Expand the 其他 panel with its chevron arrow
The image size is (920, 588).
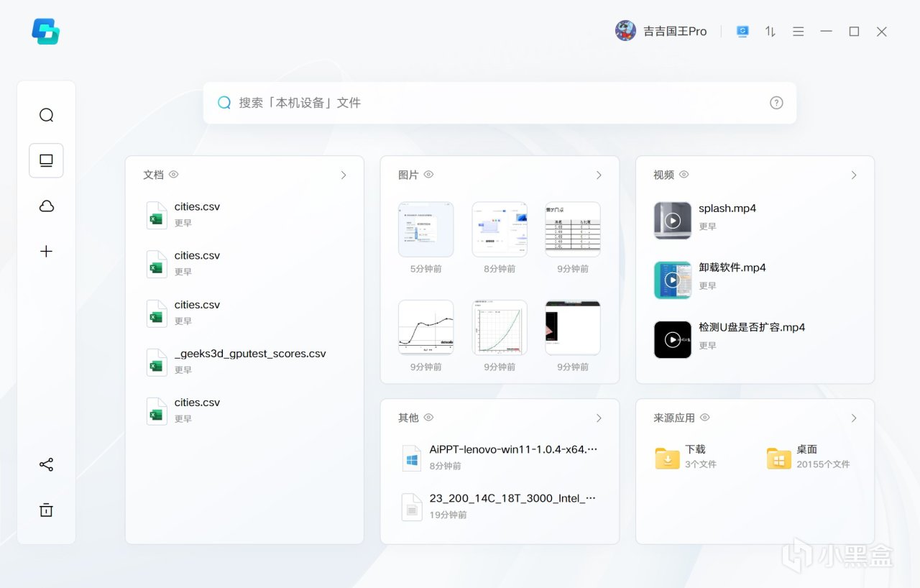[599, 418]
